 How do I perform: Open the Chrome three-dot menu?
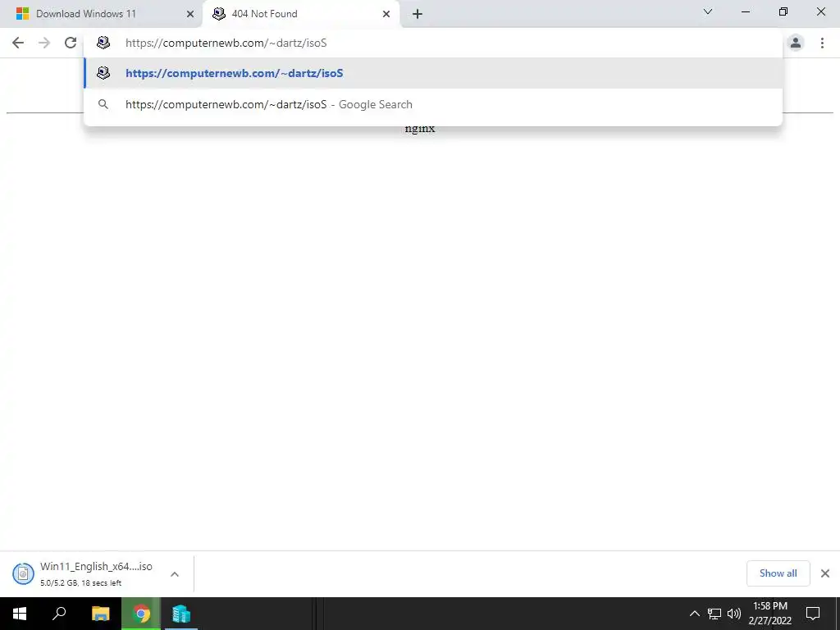[x=822, y=43]
